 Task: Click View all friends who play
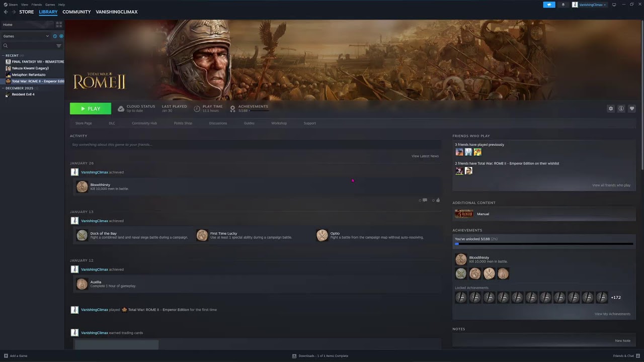(x=611, y=186)
